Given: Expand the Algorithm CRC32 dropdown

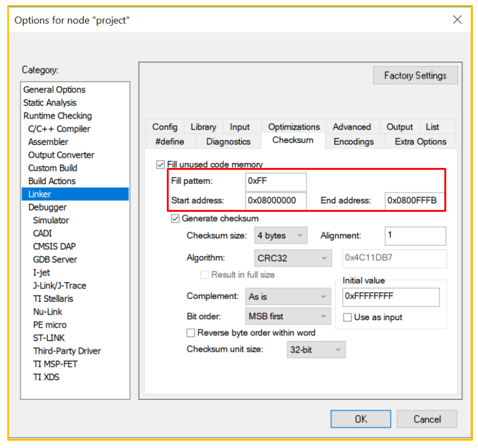Looking at the screenshot, I should (x=293, y=258).
